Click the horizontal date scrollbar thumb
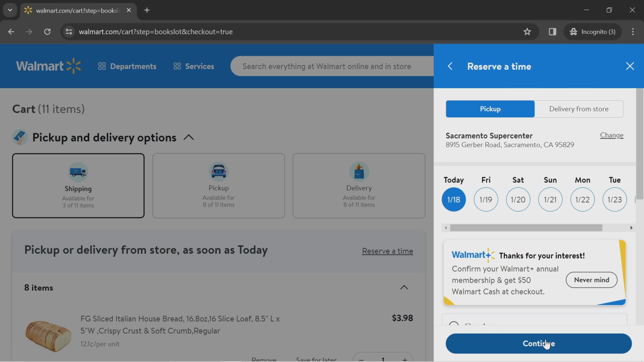This screenshot has height=362, width=644. pos(526,228)
